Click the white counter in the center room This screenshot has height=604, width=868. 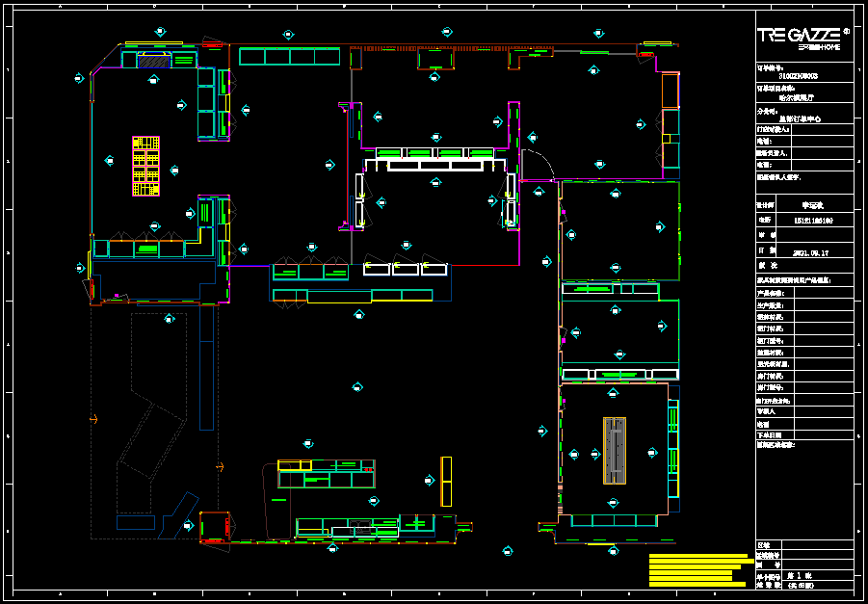[x=434, y=166]
